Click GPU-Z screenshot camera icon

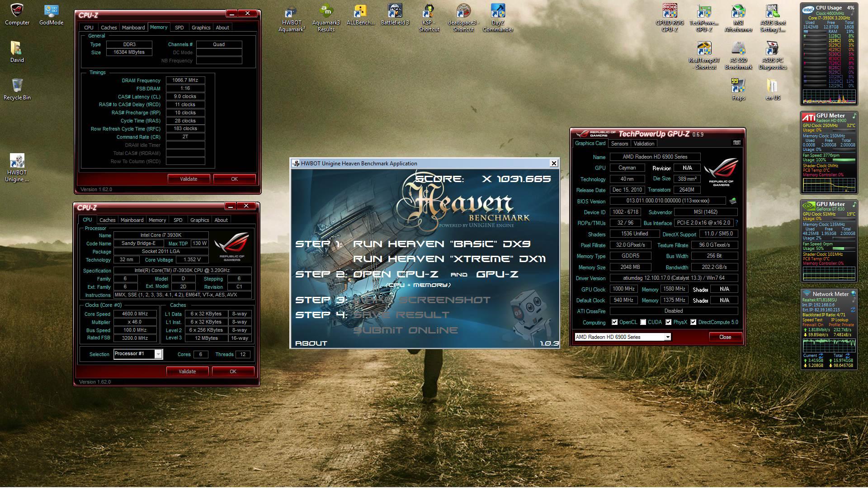tap(736, 143)
